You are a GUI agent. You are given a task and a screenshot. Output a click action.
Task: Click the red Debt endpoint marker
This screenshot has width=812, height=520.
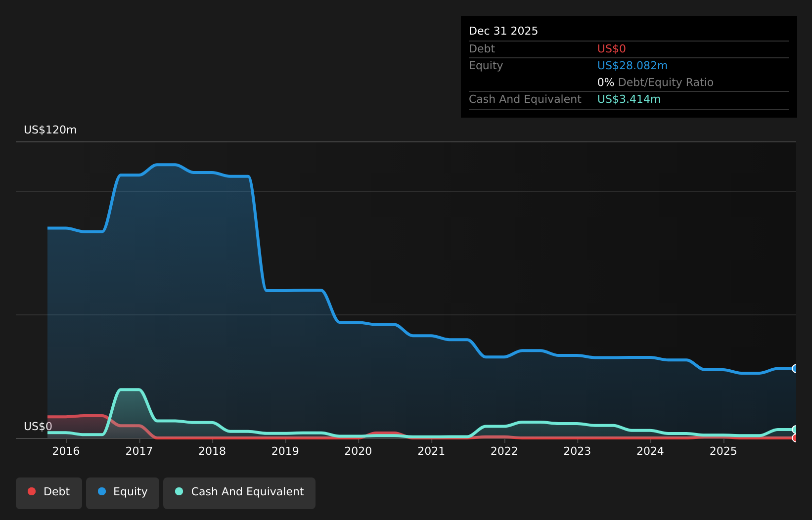click(x=795, y=438)
